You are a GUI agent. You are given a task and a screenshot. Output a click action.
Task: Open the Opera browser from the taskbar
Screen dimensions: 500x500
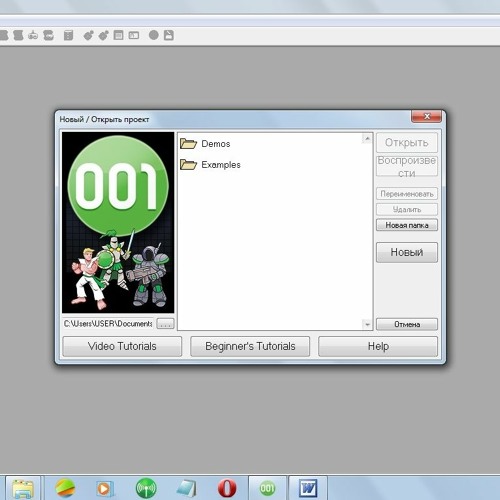click(227, 488)
